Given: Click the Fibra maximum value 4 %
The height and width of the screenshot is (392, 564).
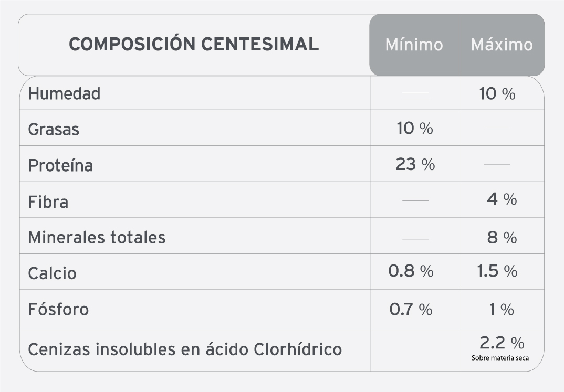Looking at the screenshot, I should click(x=502, y=199).
